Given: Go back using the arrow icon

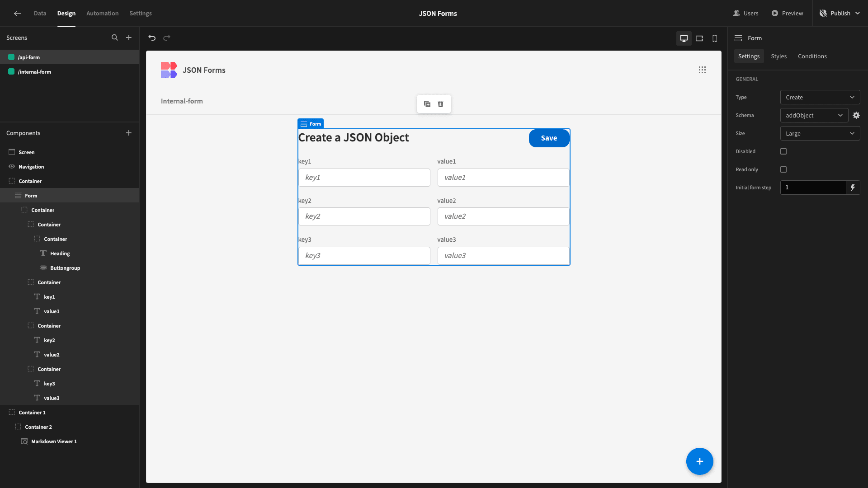Looking at the screenshot, I should point(17,14).
